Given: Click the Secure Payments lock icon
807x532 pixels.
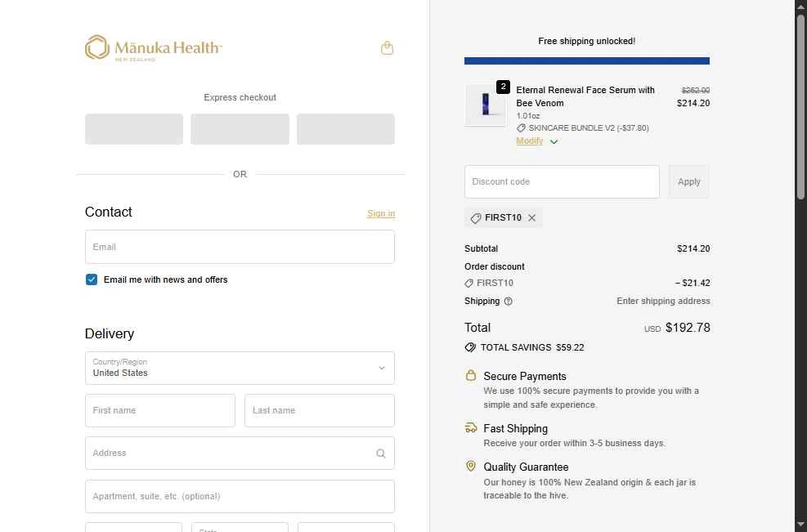Looking at the screenshot, I should pyautogui.click(x=470, y=375).
